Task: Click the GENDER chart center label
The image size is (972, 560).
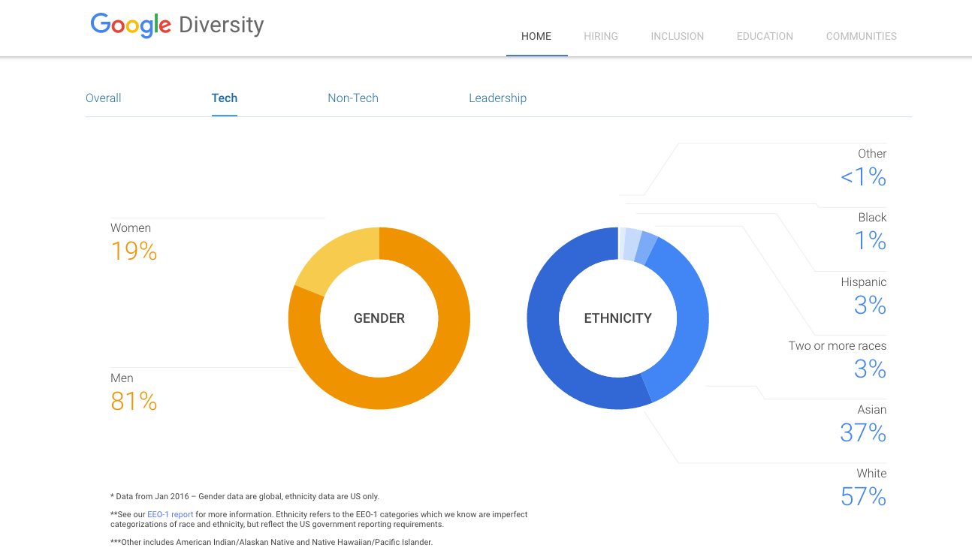Action: (x=379, y=318)
